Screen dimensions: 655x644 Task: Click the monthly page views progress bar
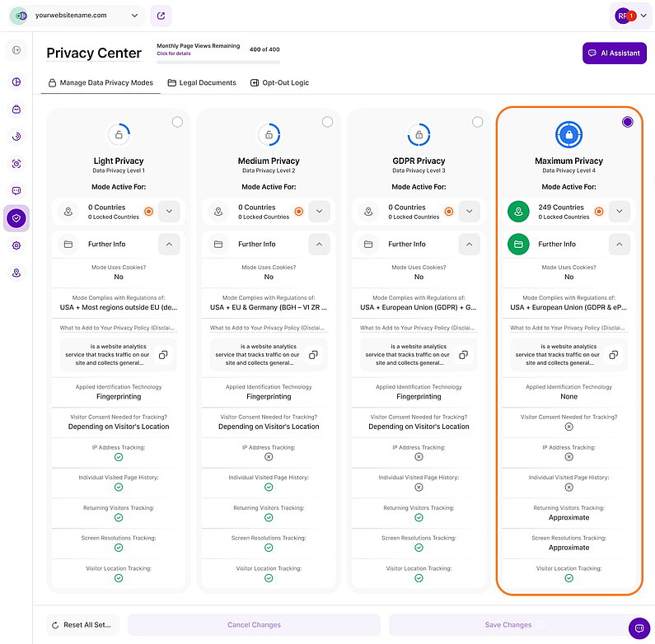pos(218,62)
